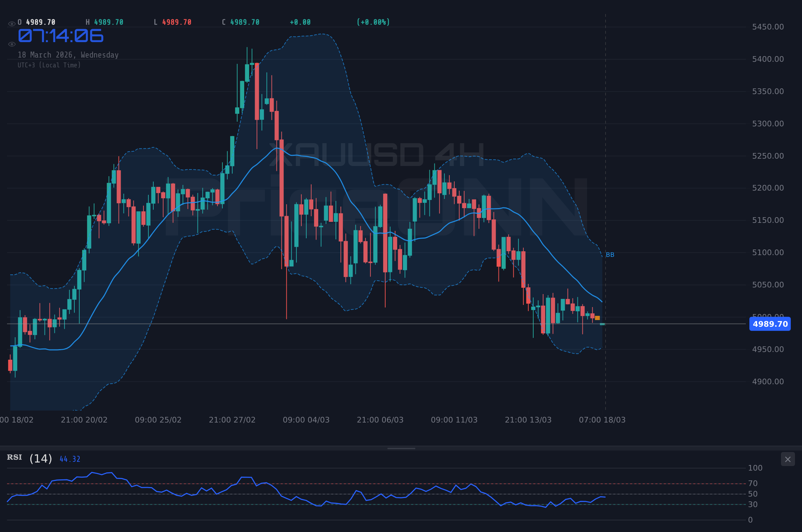Click the 21:00 13/03 time axis label

pyautogui.click(x=528, y=420)
